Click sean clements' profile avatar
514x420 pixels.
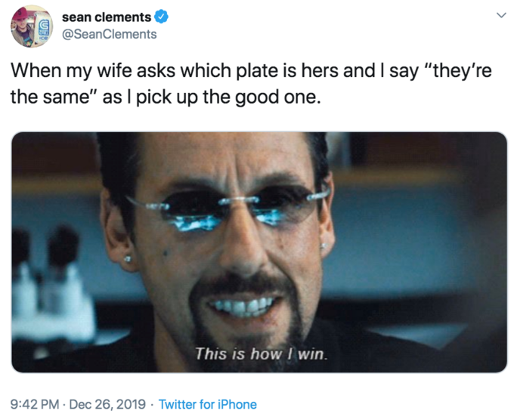(x=31, y=25)
